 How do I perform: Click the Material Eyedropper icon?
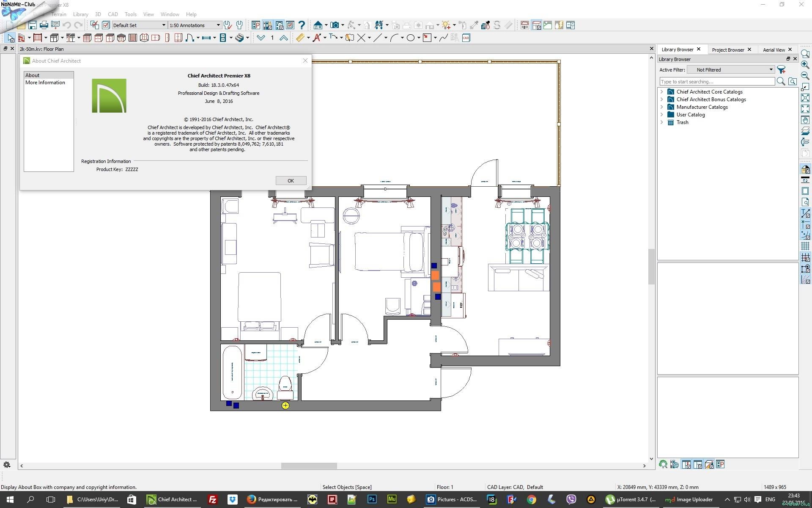pos(486,25)
